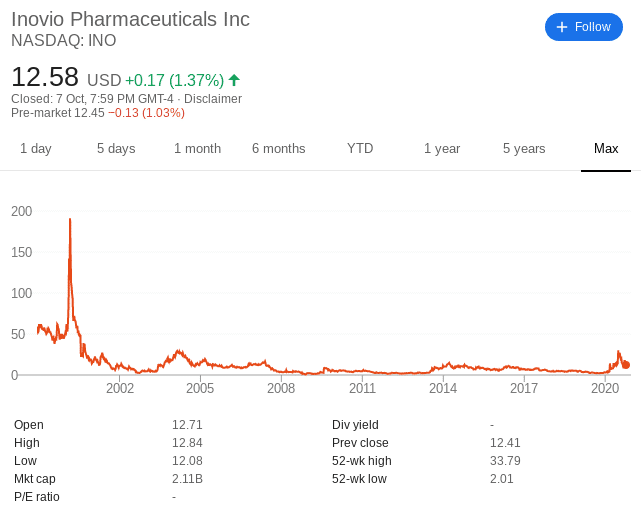Select the YTD tab

[x=360, y=148]
